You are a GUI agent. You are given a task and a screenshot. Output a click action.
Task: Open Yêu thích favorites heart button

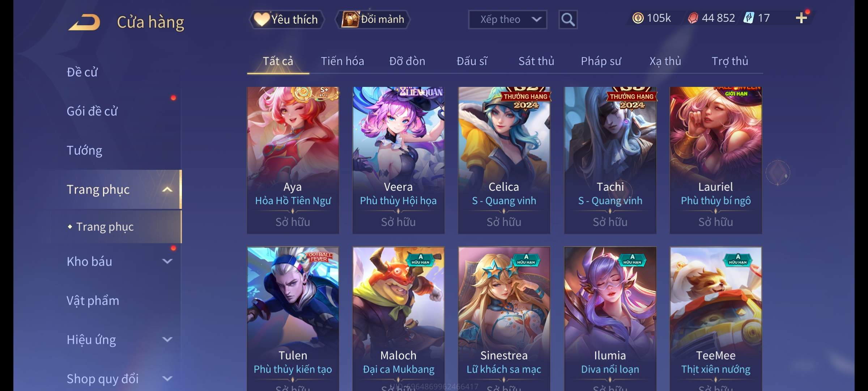(x=286, y=20)
